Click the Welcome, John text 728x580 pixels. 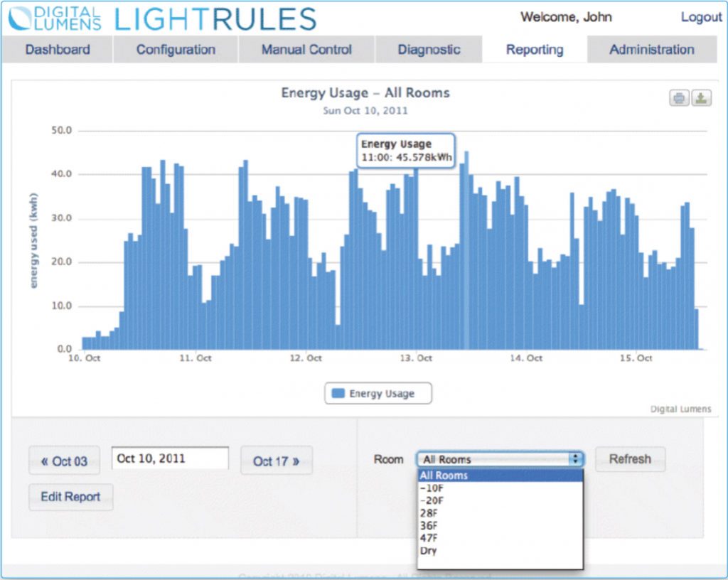[x=566, y=17]
